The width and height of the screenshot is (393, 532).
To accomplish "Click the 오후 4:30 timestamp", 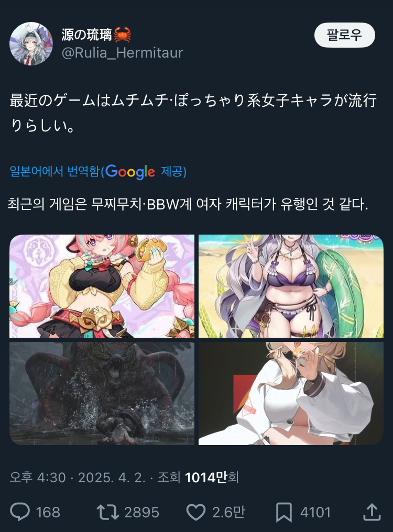I will tap(38, 478).
